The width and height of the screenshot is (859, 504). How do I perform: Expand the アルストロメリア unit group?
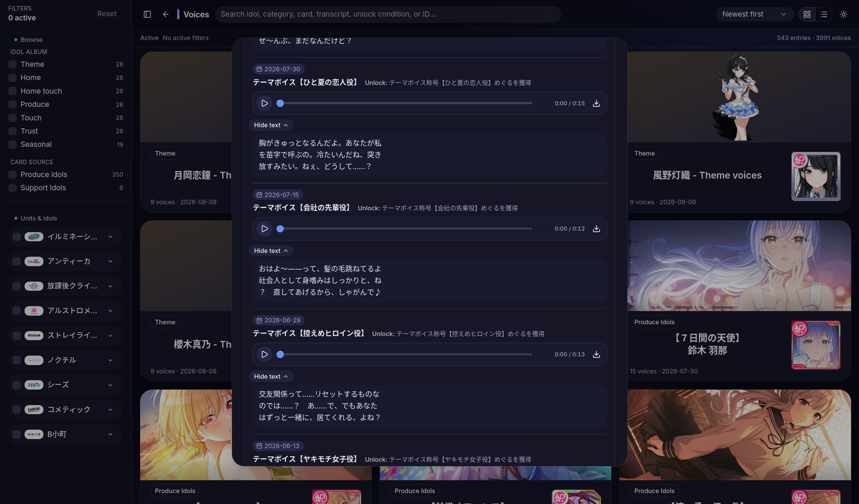tap(110, 311)
